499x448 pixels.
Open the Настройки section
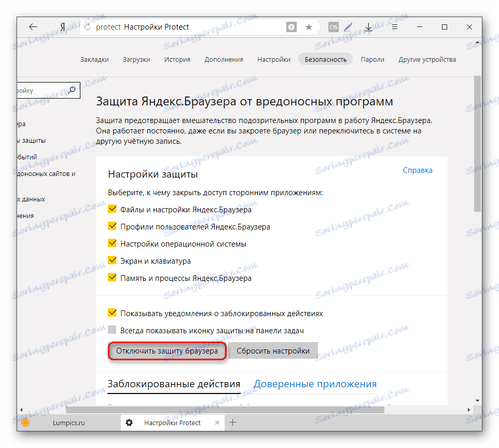(x=274, y=60)
